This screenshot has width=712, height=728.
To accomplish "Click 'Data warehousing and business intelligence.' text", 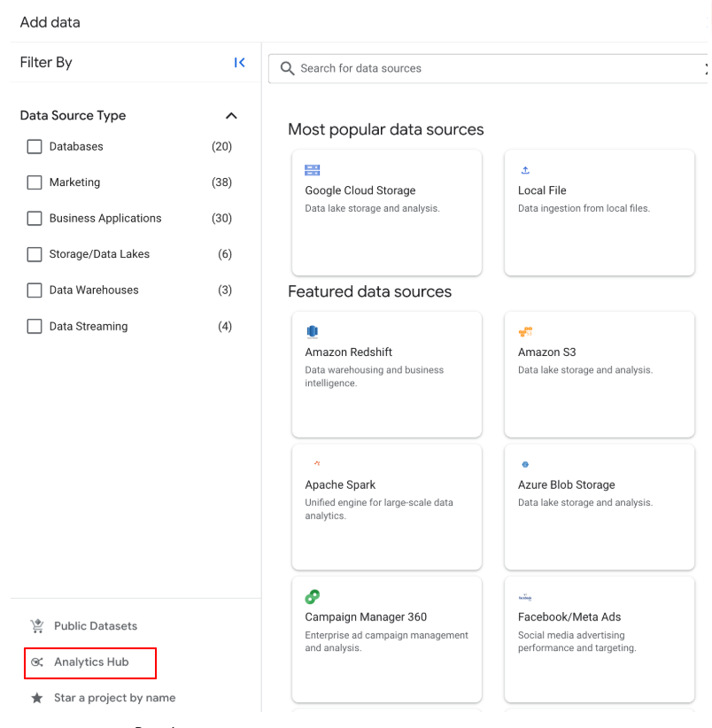I will (x=374, y=376).
